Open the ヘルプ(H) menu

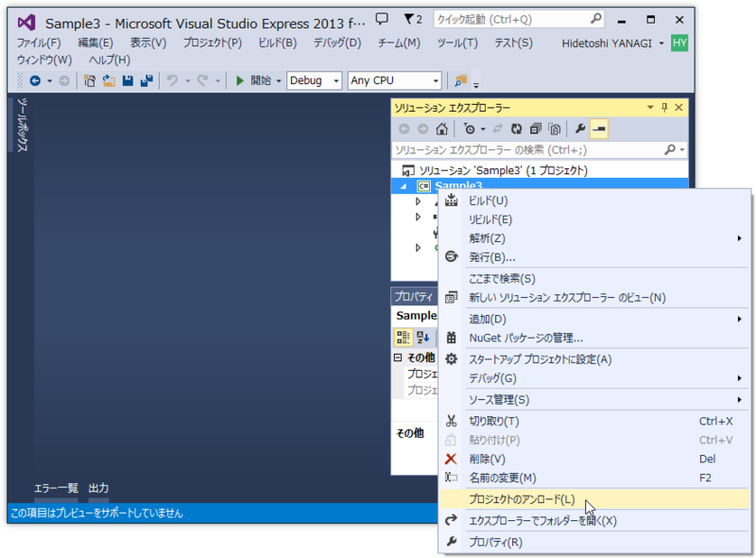(x=110, y=60)
